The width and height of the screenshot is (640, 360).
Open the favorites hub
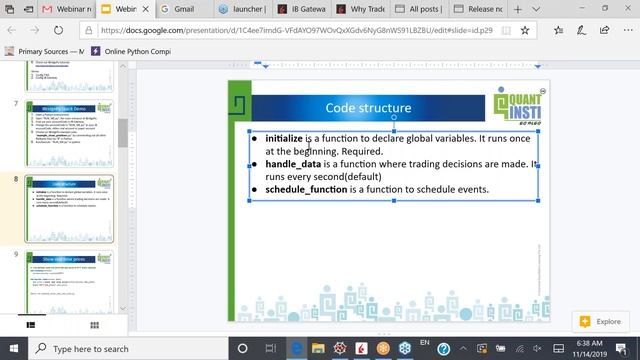coord(559,30)
